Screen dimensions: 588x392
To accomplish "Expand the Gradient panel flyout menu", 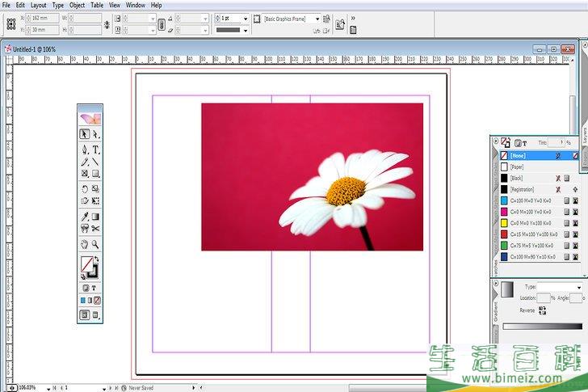I will (496, 283).
